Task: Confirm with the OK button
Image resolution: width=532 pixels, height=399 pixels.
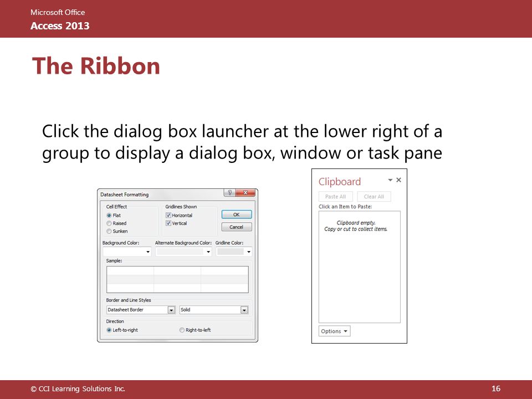Action: point(237,214)
